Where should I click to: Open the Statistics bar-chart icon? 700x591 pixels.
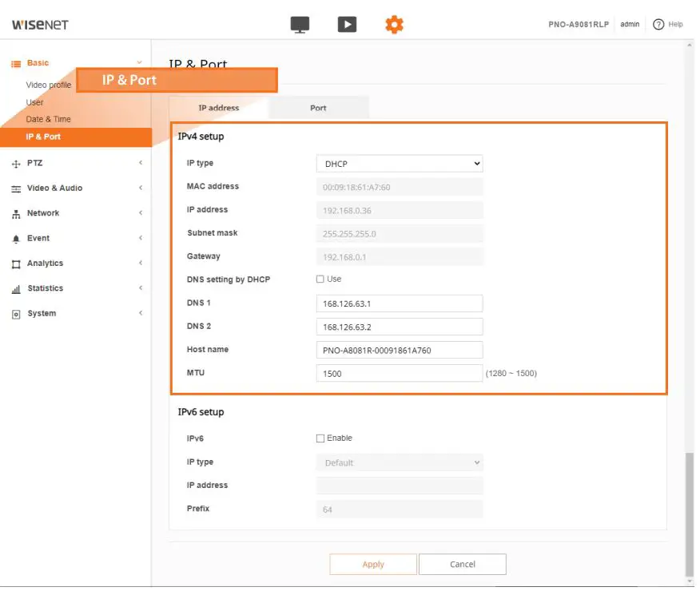16,288
